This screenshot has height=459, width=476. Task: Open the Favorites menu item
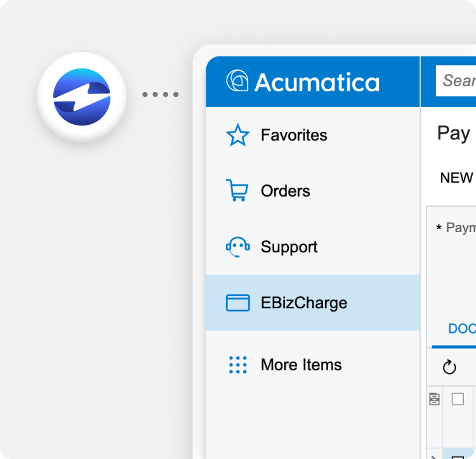tap(313, 135)
